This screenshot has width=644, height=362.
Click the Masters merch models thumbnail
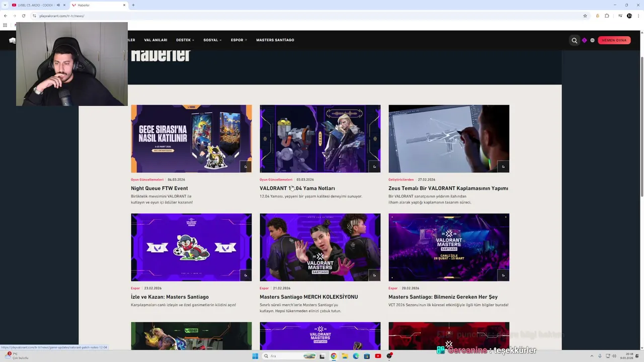tap(320, 247)
